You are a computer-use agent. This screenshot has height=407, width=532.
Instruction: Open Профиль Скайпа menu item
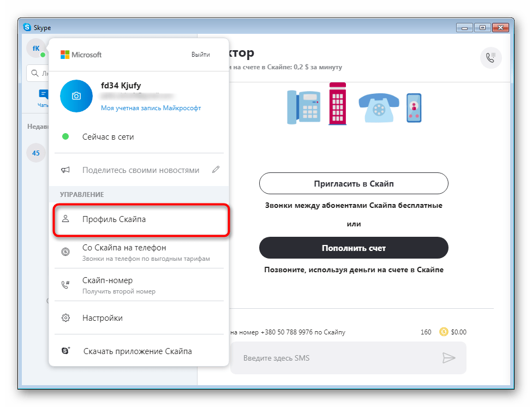point(141,219)
